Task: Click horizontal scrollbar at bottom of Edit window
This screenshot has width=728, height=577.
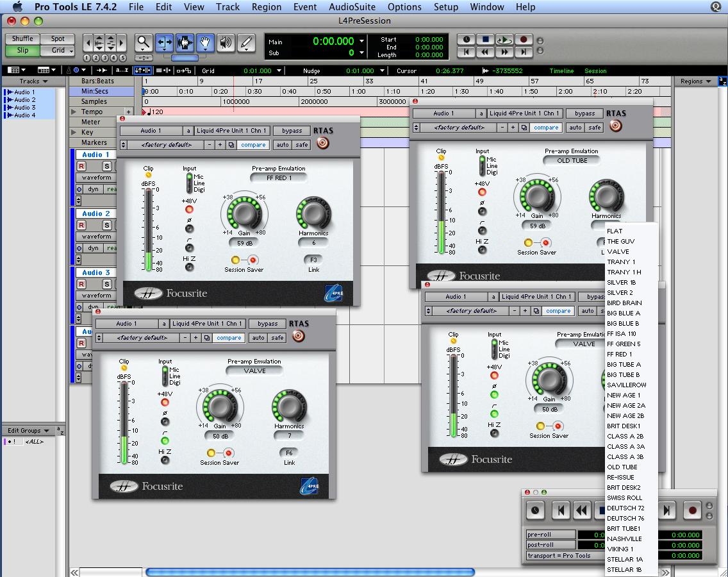Action: point(310,572)
